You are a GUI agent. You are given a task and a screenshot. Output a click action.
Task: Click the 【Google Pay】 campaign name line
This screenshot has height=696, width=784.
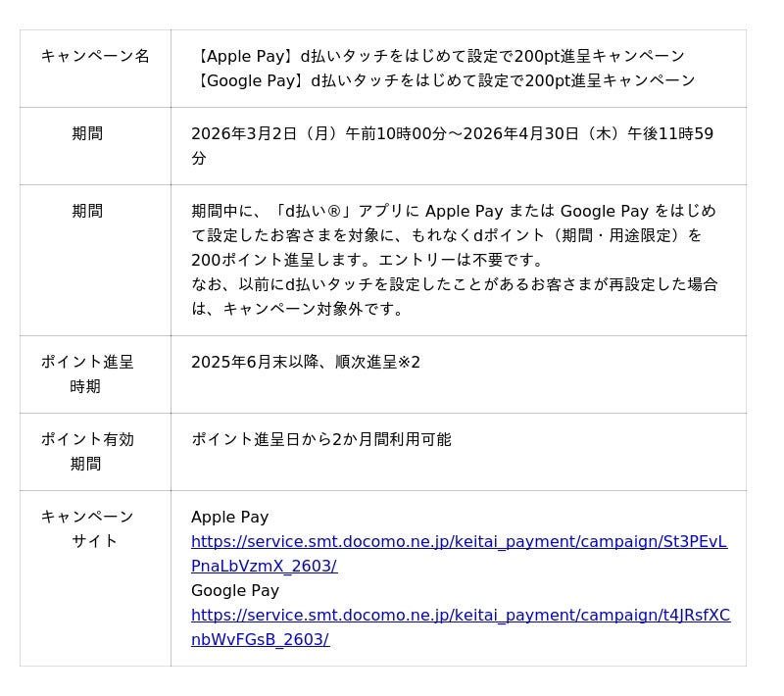443,81
